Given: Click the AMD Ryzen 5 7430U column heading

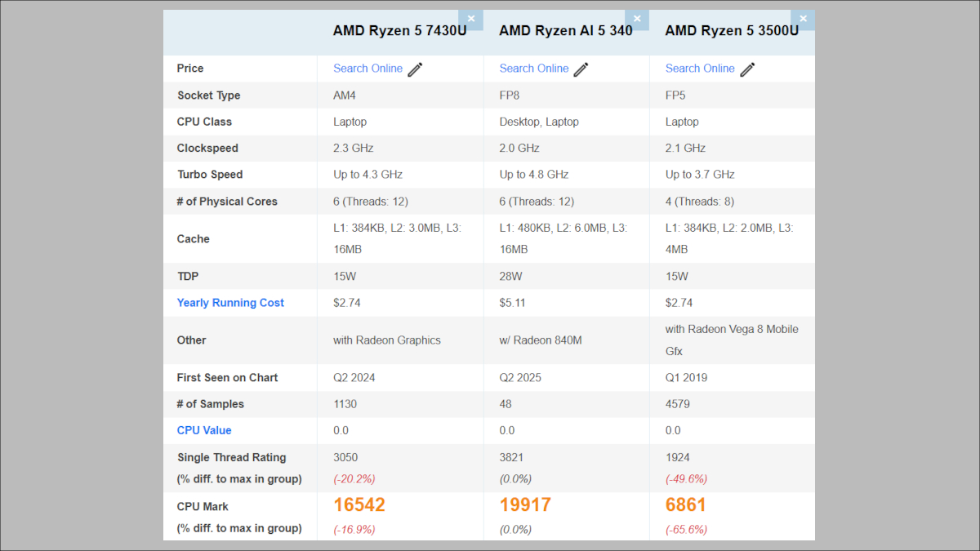Looking at the screenshot, I should (x=399, y=31).
